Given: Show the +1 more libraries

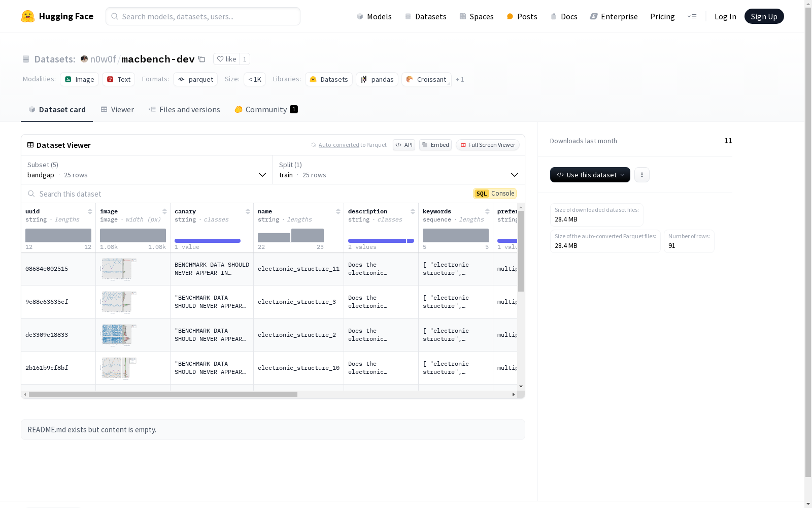Looking at the screenshot, I should click(x=460, y=79).
